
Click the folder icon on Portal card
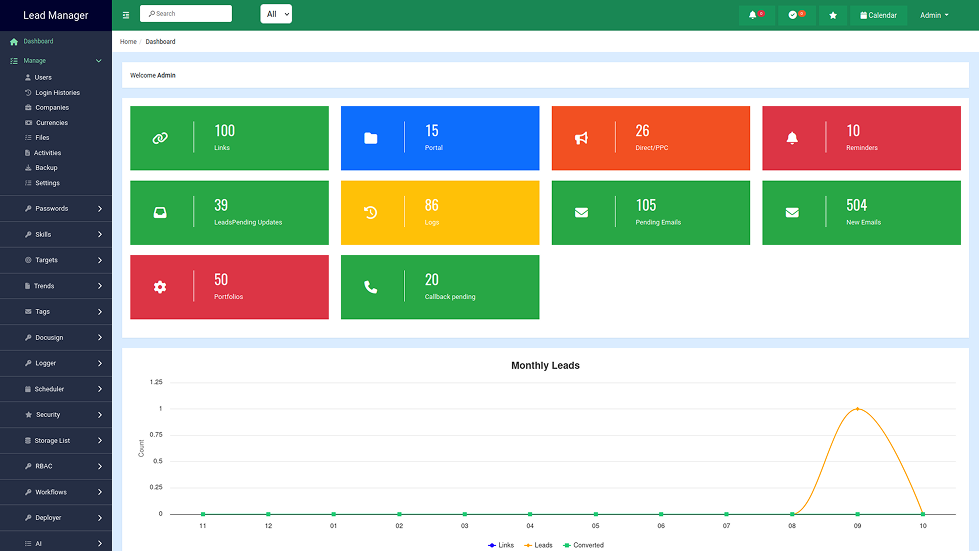[x=371, y=138]
